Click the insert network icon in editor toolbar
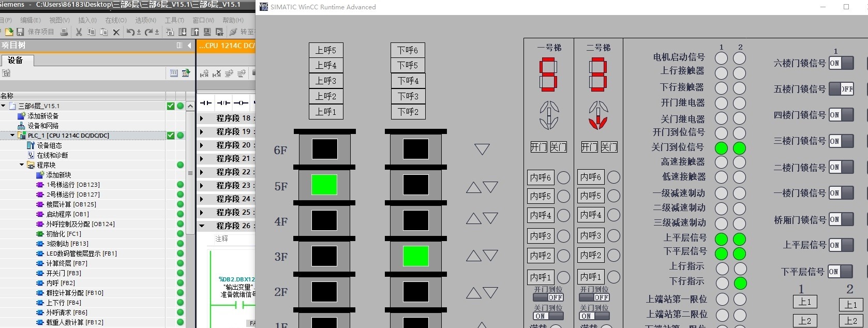Viewport: 868px width, 328px height. pyautogui.click(x=204, y=73)
